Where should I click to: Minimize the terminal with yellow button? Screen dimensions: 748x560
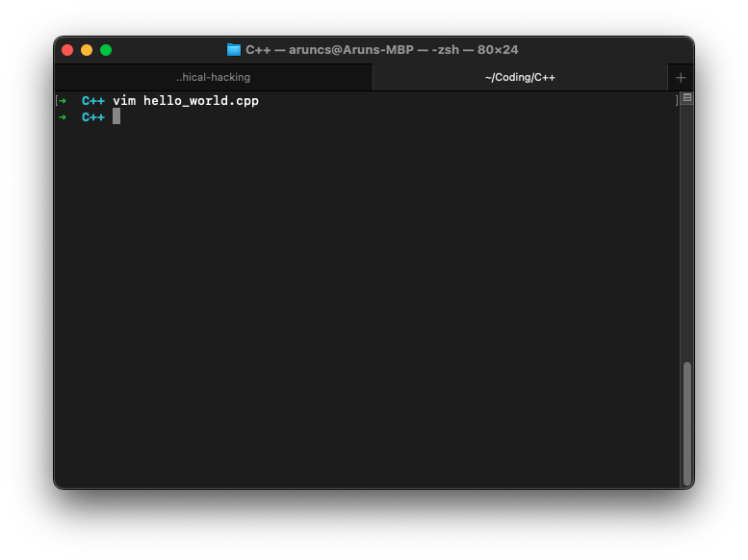pos(87,50)
